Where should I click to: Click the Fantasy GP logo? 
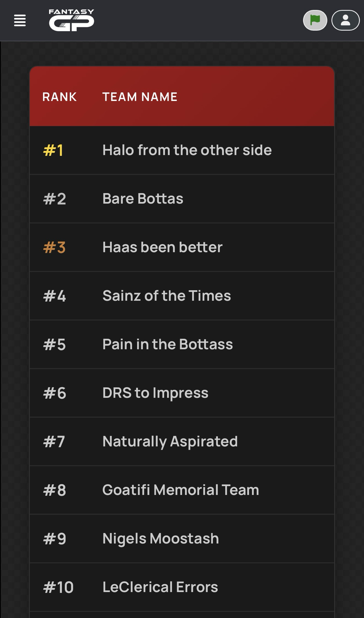tap(71, 20)
